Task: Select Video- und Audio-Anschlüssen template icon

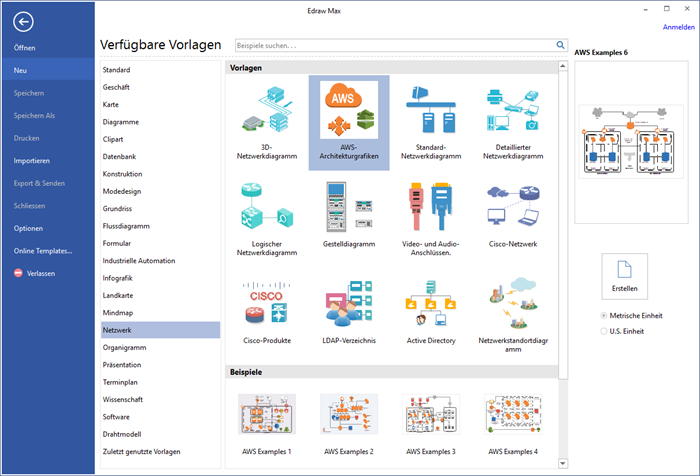Action: 431,206
